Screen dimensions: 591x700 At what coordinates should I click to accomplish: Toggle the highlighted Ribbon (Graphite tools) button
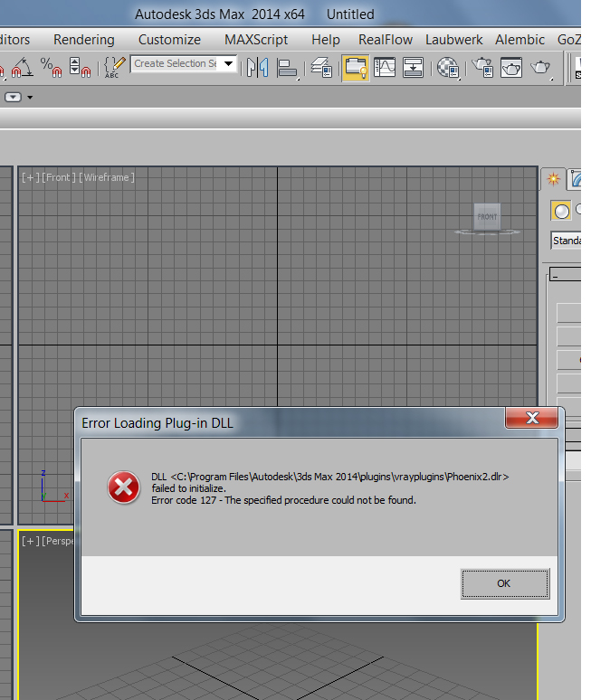click(355, 68)
